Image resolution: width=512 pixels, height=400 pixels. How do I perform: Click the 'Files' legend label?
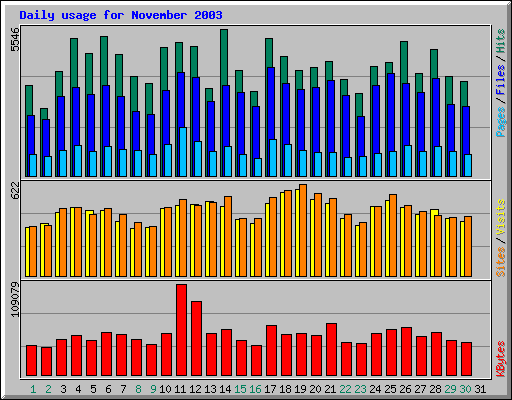(501, 79)
